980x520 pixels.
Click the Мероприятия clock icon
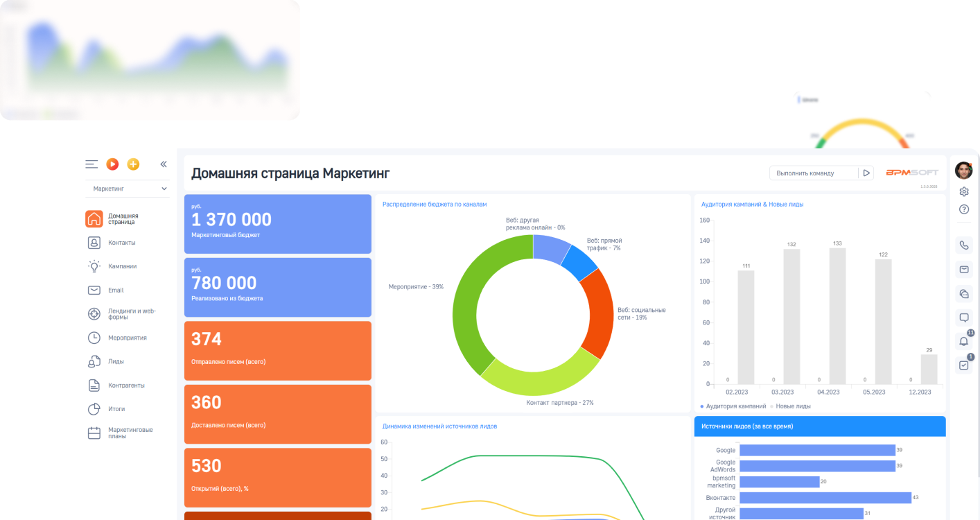94,338
